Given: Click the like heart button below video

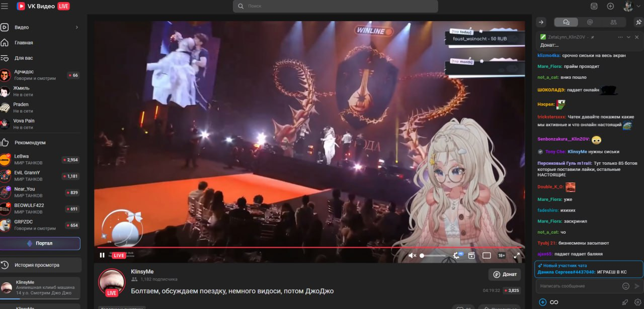Looking at the screenshot, I should tap(463, 307).
